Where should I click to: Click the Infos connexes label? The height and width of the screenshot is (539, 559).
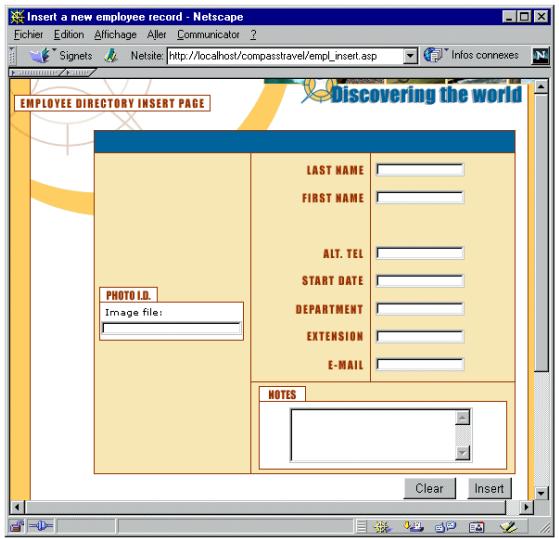coord(485,55)
